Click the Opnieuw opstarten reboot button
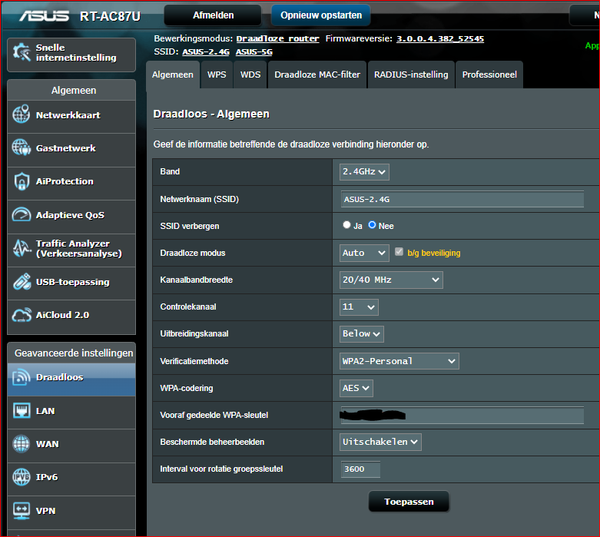The width and height of the screenshot is (600, 537). 320,15
